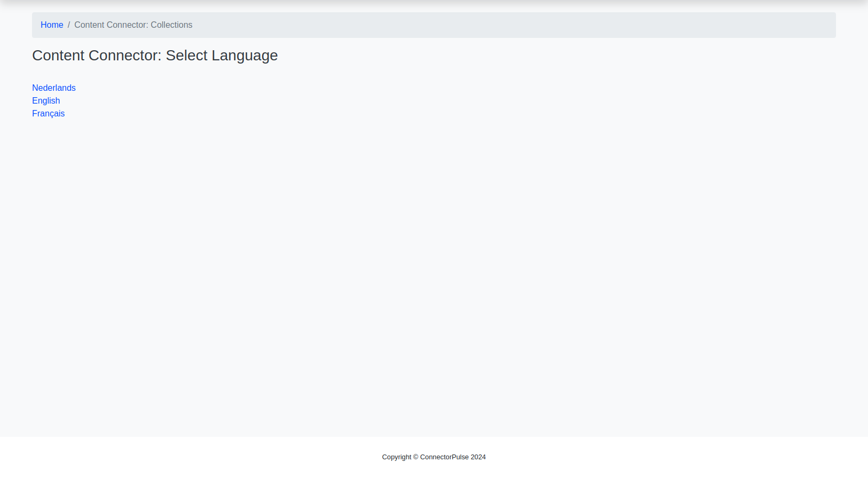Click the year 2024 in the footer
This screenshot has width=868, height=478.
tap(478, 457)
